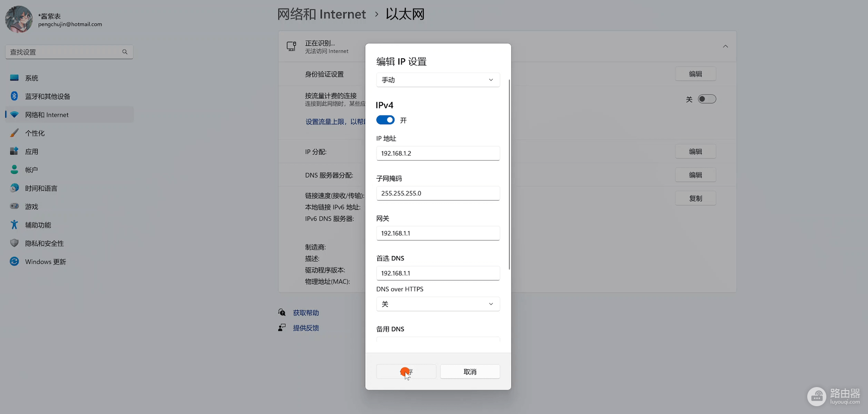The width and height of the screenshot is (868, 414).
Task: Open the manual IP mode dropdown
Action: (437, 80)
